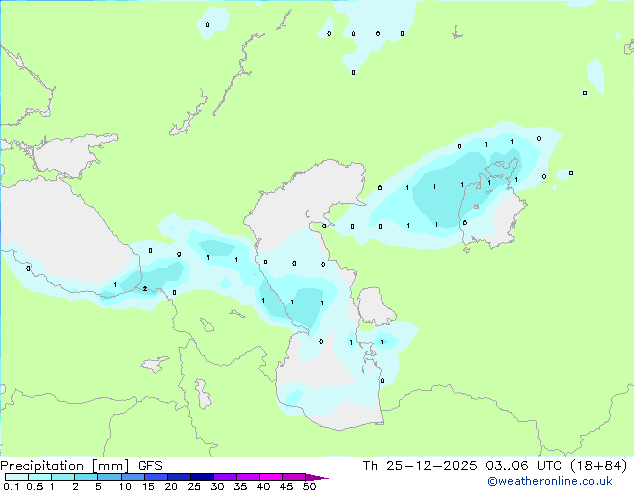The height and width of the screenshot is (490, 634).
Task: Select the 0.5–1 mm legend color swatch
Action: pos(40,477)
